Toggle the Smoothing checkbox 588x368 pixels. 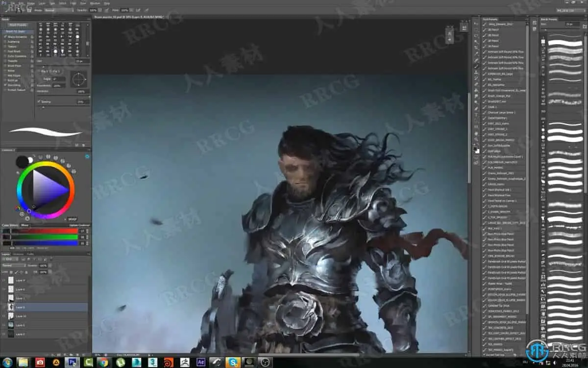pos(5,85)
